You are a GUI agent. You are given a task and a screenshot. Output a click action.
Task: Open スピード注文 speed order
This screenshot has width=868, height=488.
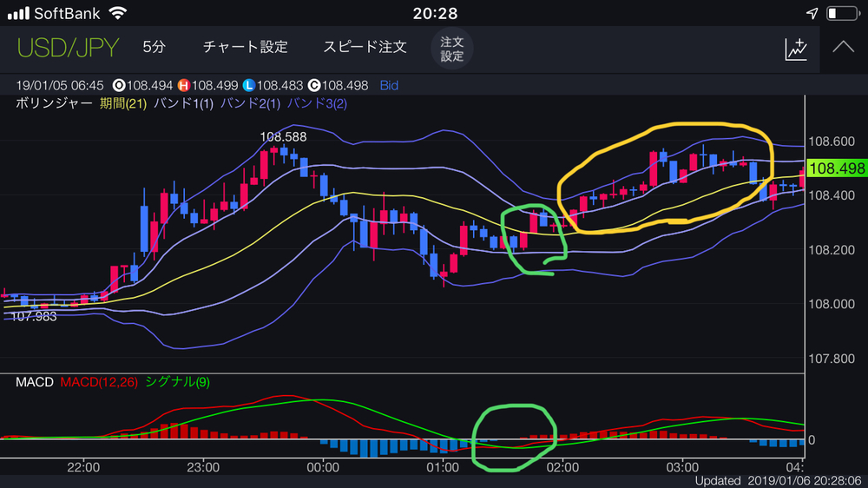tap(365, 47)
